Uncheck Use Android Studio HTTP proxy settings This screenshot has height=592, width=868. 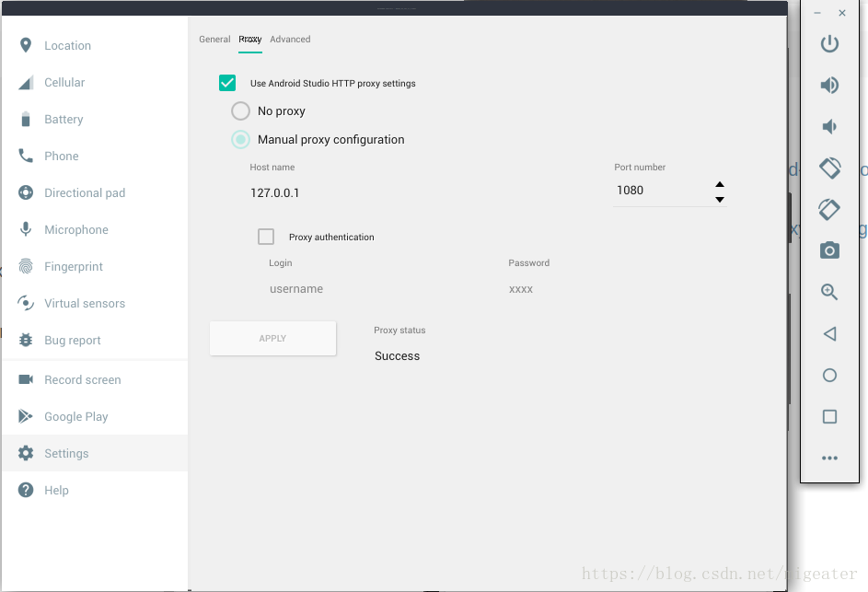click(x=227, y=83)
